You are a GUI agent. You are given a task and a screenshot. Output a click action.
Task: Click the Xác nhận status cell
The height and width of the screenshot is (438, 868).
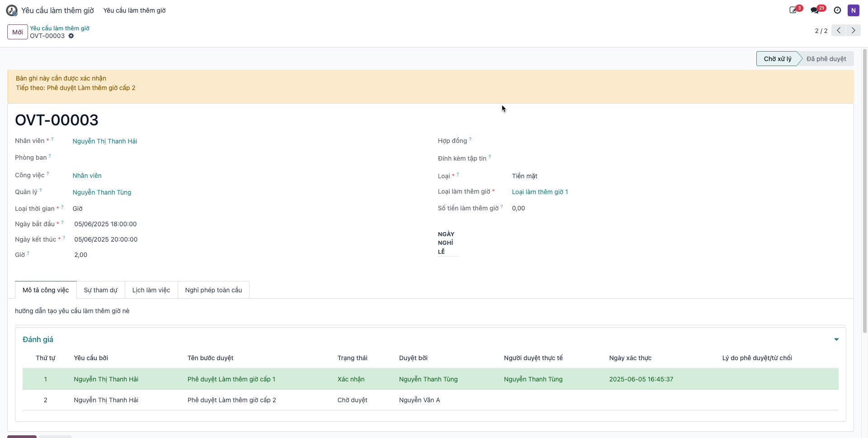351,379
